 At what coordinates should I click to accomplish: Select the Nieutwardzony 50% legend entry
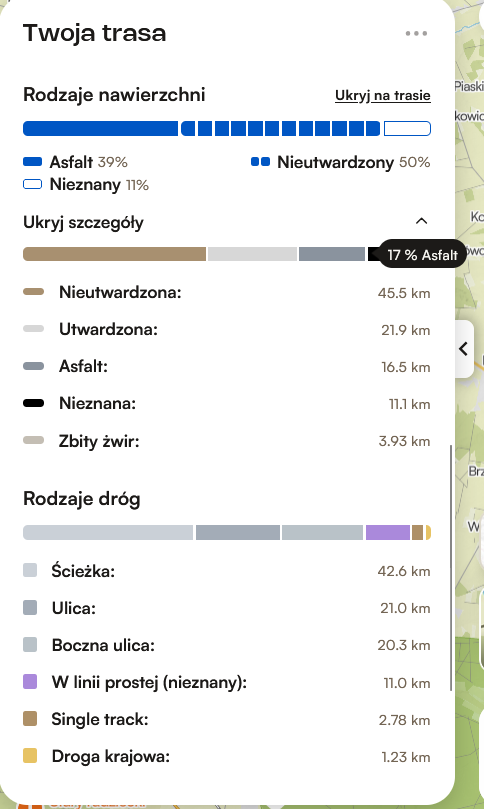(341, 162)
